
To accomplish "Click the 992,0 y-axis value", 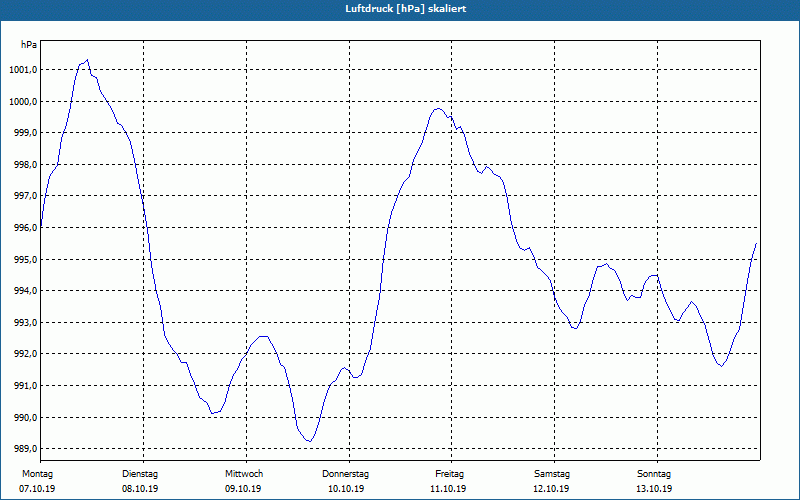I will click(x=25, y=354).
